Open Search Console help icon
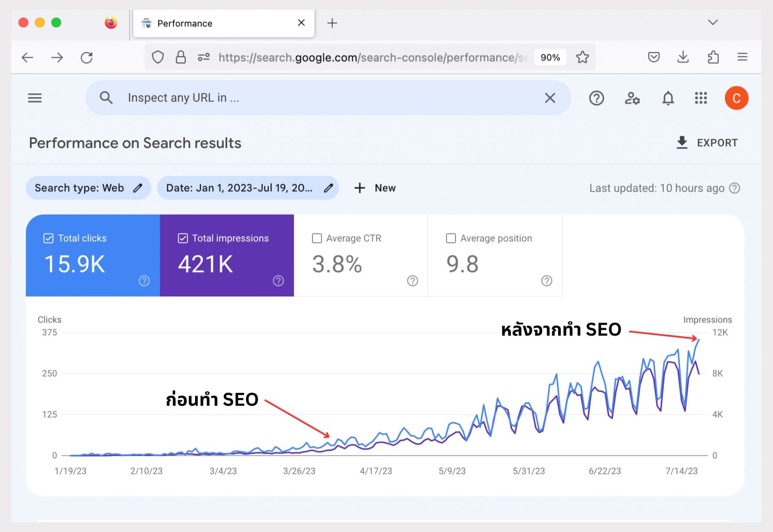 596,98
